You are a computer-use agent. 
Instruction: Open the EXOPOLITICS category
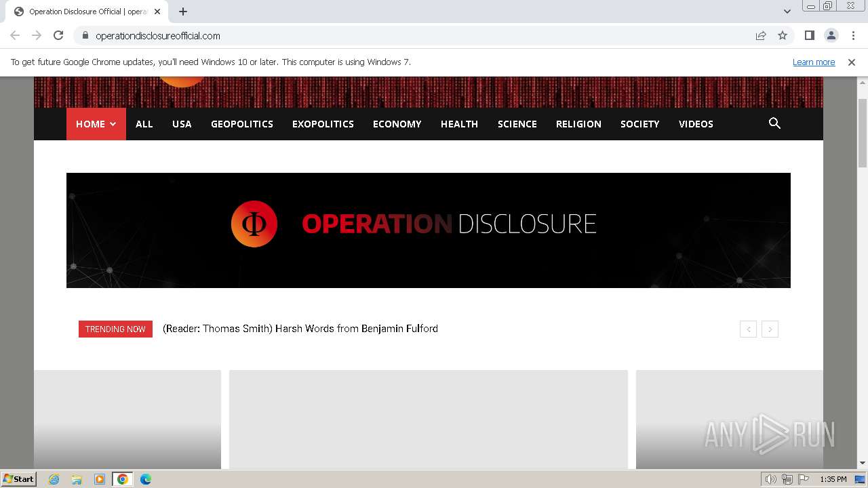point(323,124)
